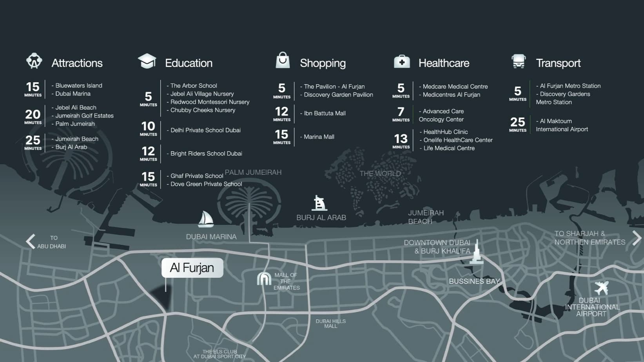Select the Burj Al Arab list entry
The height and width of the screenshot is (362, 644).
point(69,147)
